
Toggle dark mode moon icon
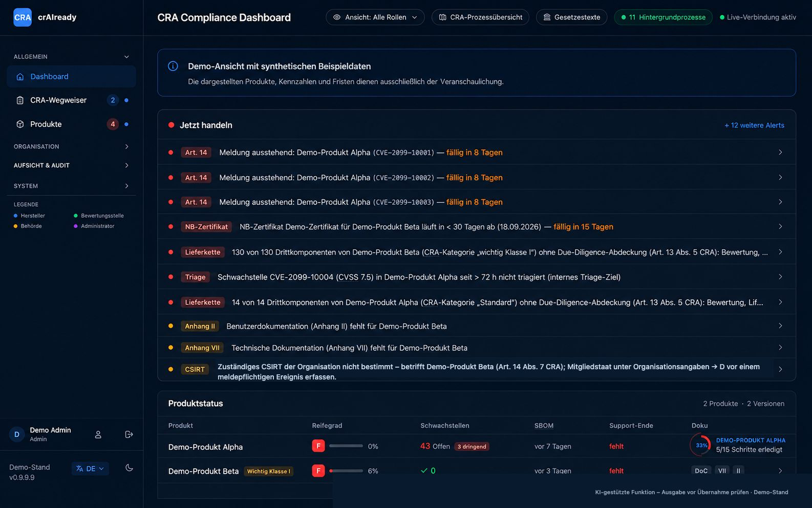click(x=129, y=468)
